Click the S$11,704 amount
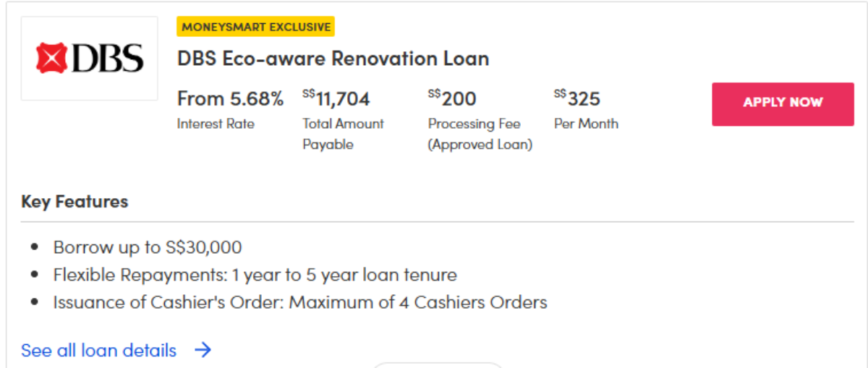Viewport: 868px width, 368px height. point(336,98)
